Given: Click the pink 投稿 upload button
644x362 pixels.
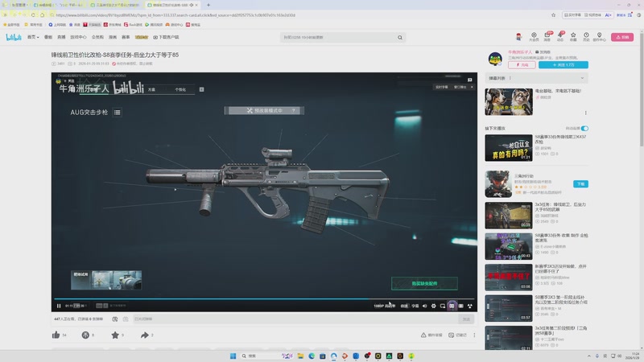Looking at the screenshot, I should pyautogui.click(x=622, y=37).
